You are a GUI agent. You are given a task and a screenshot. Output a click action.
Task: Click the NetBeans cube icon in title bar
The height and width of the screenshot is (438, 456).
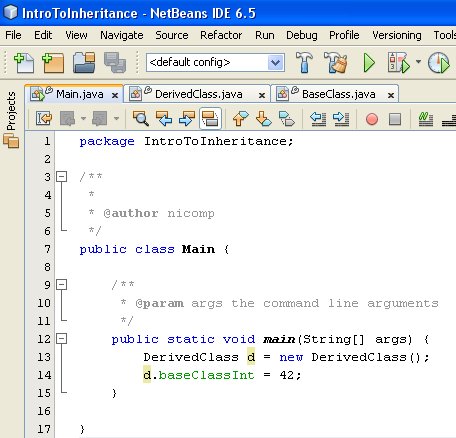pyautogui.click(x=10, y=12)
